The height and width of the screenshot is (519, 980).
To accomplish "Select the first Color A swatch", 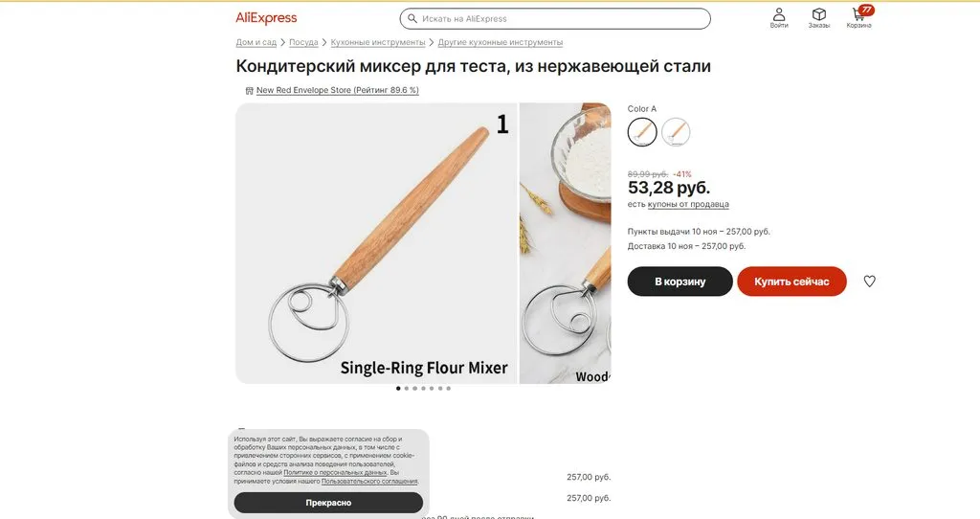I will 642,132.
